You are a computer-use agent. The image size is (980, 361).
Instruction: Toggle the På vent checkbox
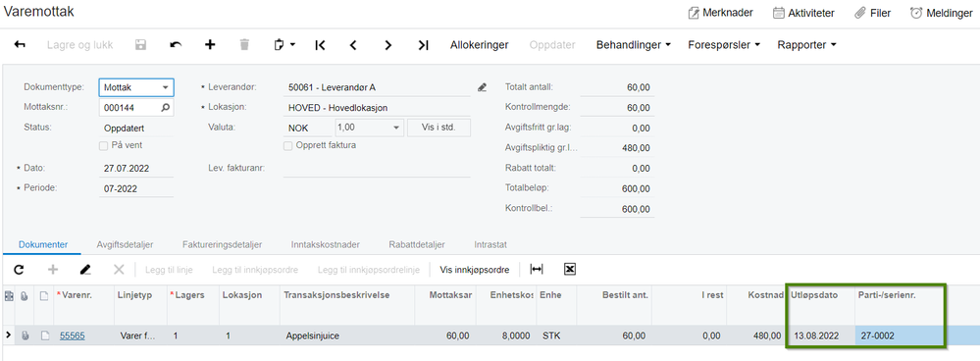click(104, 145)
